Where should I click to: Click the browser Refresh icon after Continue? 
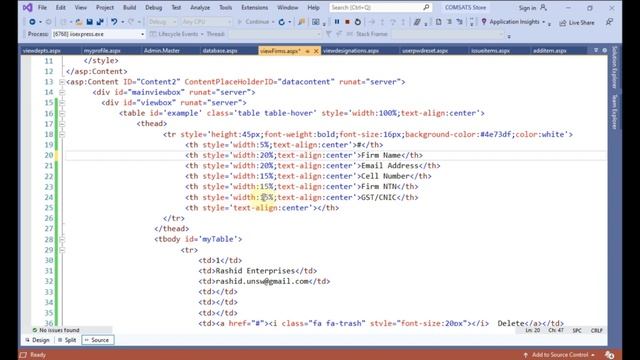[282, 22]
